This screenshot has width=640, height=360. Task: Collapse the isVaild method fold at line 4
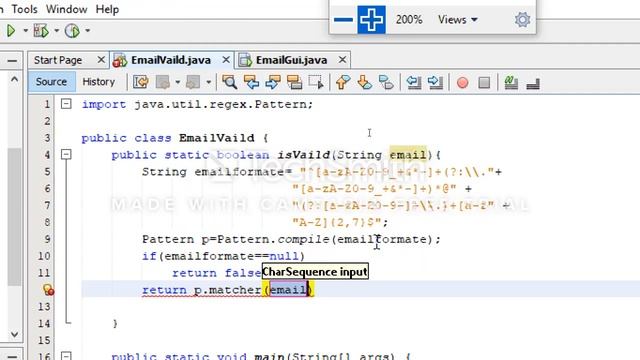pos(66,154)
